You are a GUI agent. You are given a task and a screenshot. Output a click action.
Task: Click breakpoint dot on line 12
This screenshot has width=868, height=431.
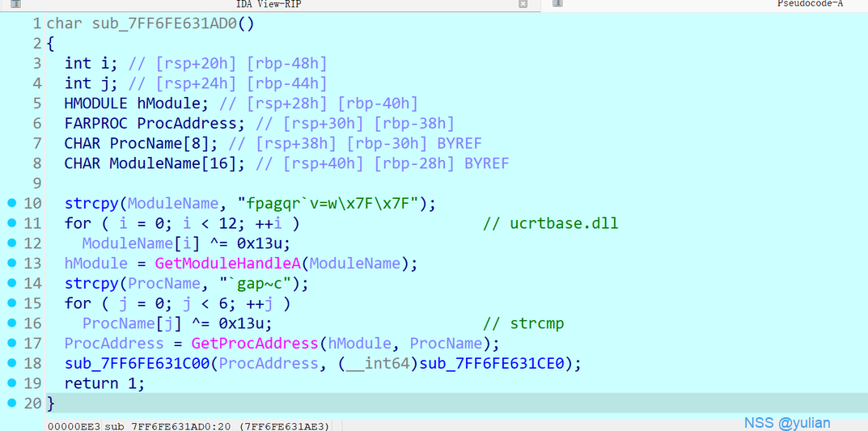(x=12, y=243)
